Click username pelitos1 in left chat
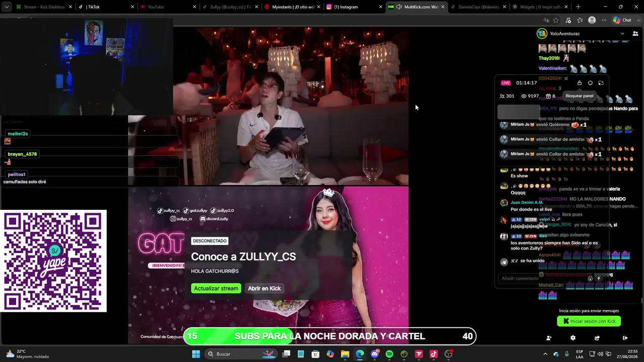The width and height of the screenshot is (644, 362). [16, 174]
